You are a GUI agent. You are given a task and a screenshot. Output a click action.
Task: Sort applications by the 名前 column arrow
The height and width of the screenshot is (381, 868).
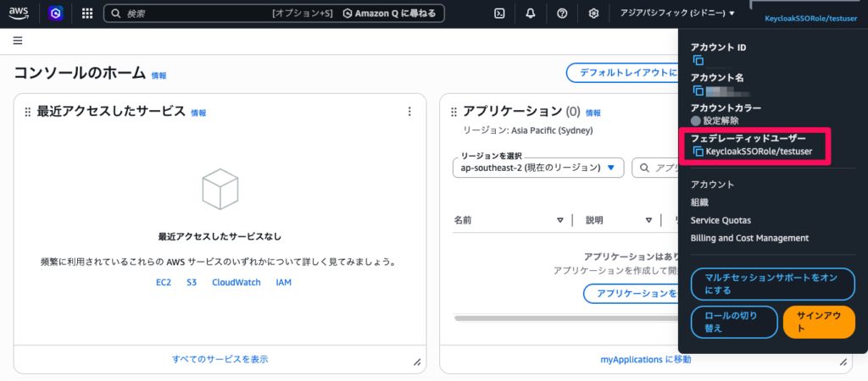pyautogui.click(x=559, y=220)
